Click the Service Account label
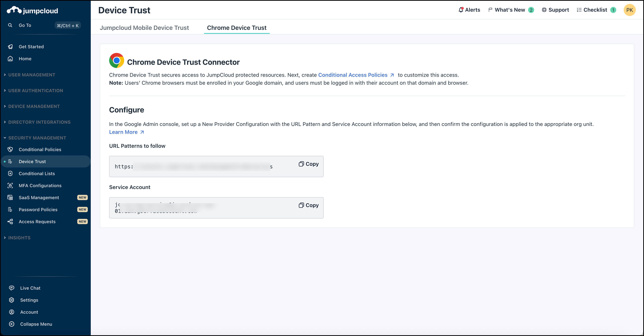Screen dimensions: 644x336 [130, 187]
